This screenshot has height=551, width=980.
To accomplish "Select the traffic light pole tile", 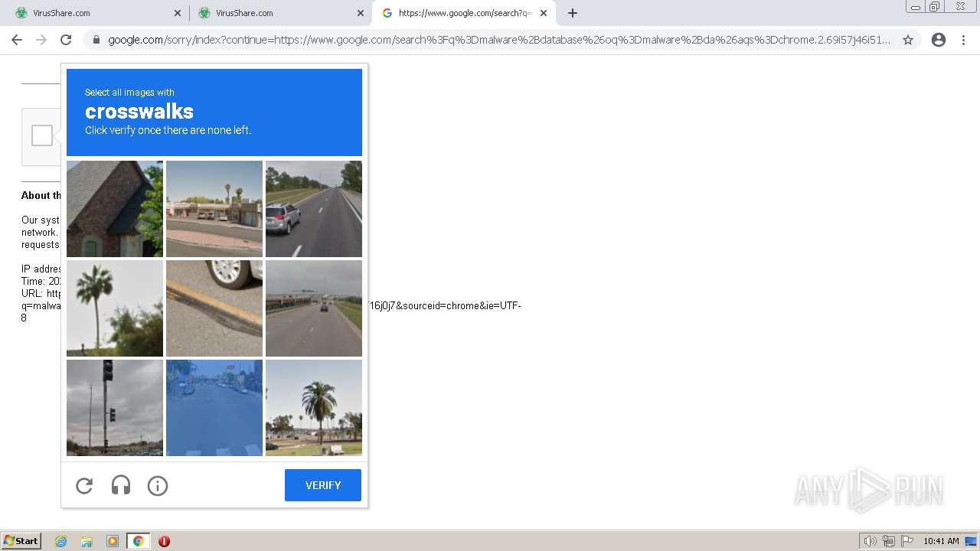I will click(115, 408).
